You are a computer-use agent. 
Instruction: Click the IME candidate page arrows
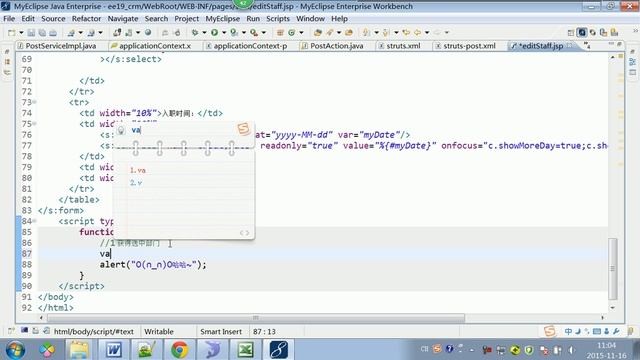pos(244,233)
